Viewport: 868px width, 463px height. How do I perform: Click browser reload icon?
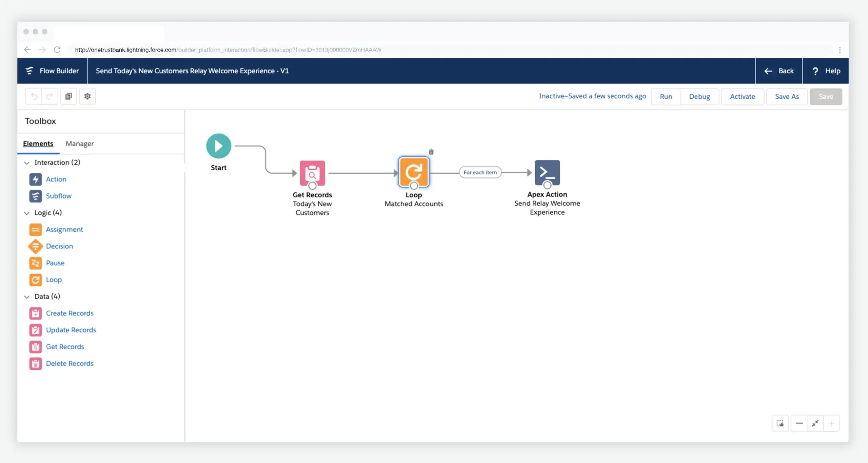pos(57,50)
